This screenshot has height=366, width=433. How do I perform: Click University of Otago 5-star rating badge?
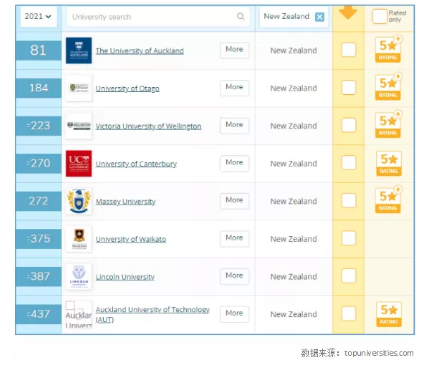pos(388,87)
